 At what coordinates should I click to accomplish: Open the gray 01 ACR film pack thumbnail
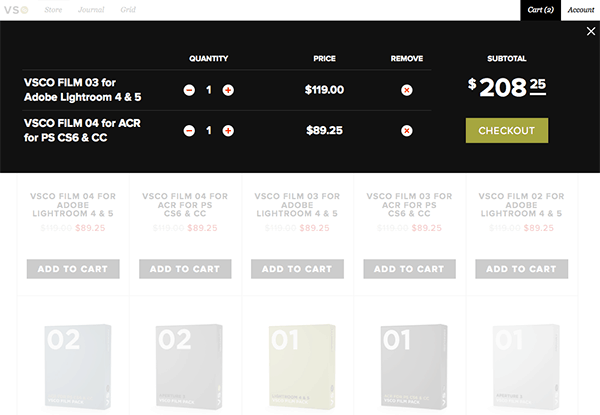[414, 366]
